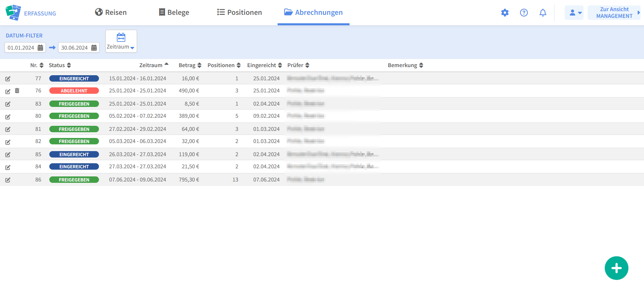Screen dimensions: 644x283
Task: Delete rejected settlement number 76
Action: click(x=17, y=91)
